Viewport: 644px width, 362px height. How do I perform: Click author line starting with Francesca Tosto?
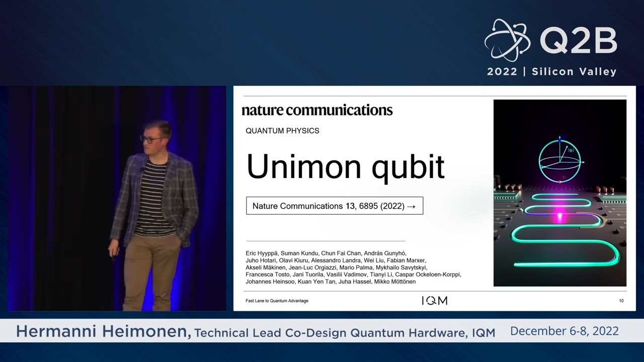pyautogui.click(x=353, y=275)
